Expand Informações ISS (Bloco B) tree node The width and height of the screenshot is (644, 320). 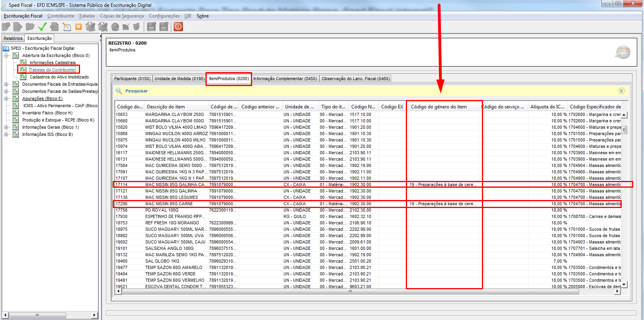tap(6, 134)
